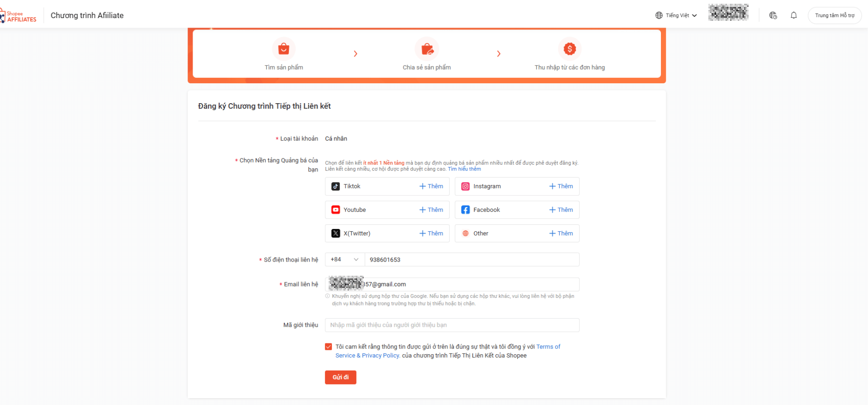Viewport: 868px width, 405px height.
Task: Toggle the terms agreement checkbox
Action: pos(329,347)
